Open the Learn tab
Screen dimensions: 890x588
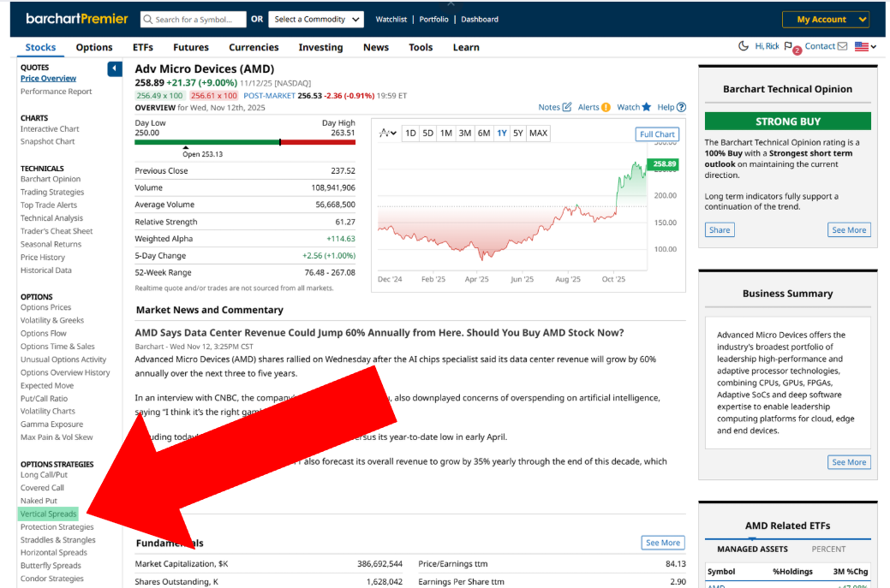(466, 48)
